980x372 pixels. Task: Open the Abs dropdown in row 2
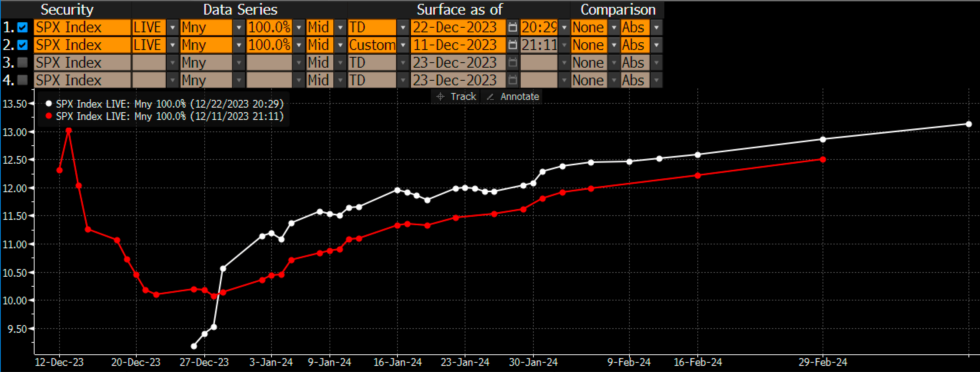pos(656,45)
